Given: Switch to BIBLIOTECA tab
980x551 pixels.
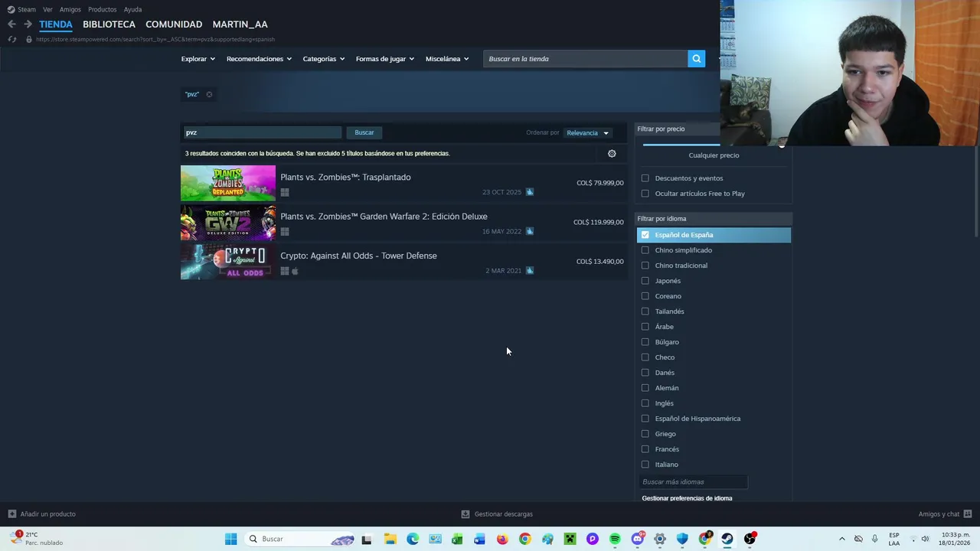Looking at the screenshot, I should (x=109, y=24).
